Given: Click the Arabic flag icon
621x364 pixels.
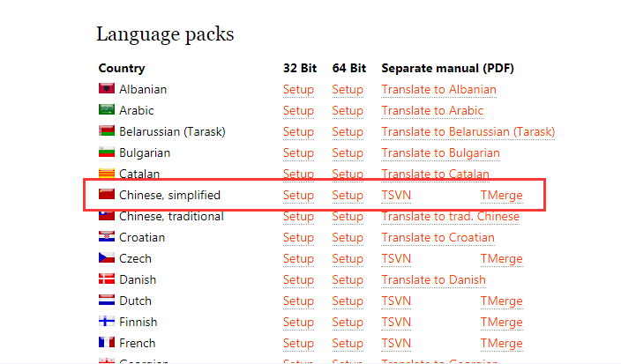Looking at the screenshot, I should [107, 109].
